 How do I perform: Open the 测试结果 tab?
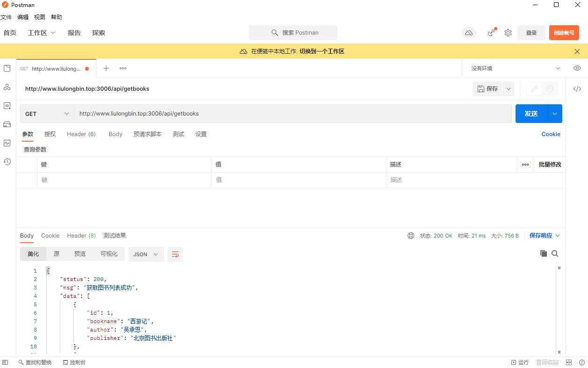115,236
